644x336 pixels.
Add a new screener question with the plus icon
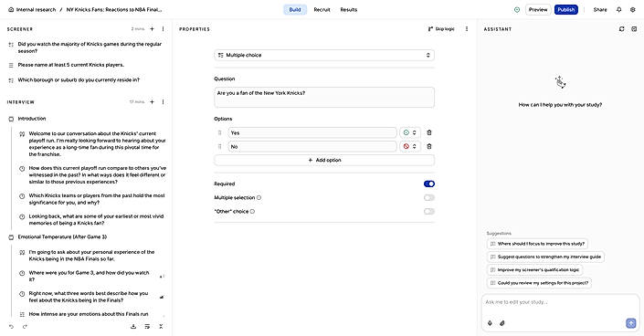tap(152, 28)
